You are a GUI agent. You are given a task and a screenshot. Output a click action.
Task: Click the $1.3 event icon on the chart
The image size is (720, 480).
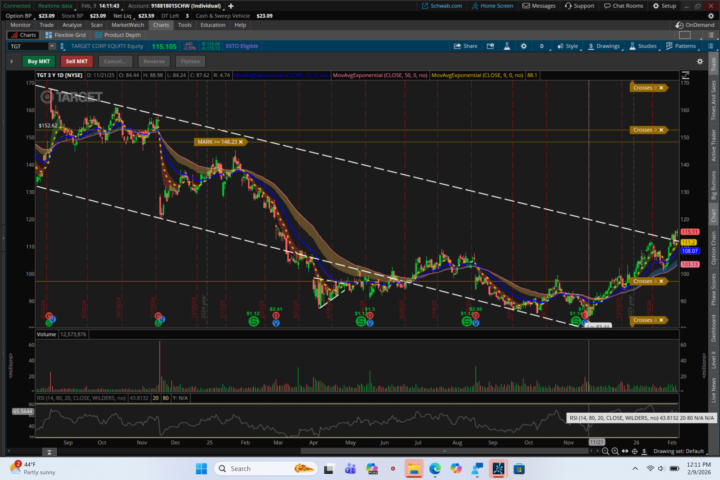coord(370,316)
